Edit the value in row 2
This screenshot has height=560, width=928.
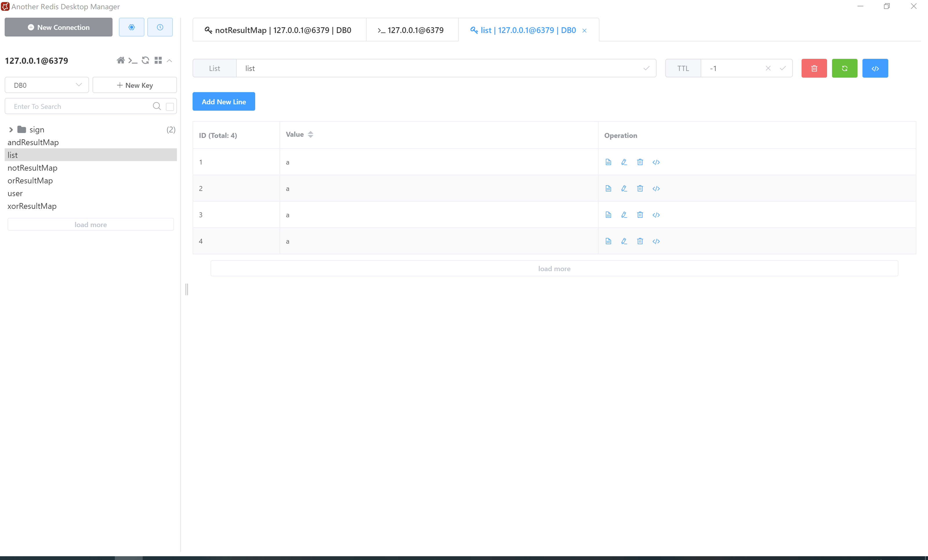(x=624, y=188)
